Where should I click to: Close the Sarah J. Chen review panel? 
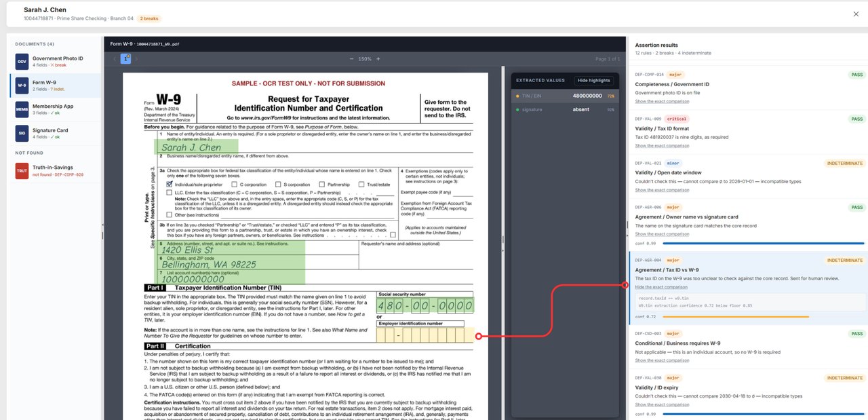(855, 14)
